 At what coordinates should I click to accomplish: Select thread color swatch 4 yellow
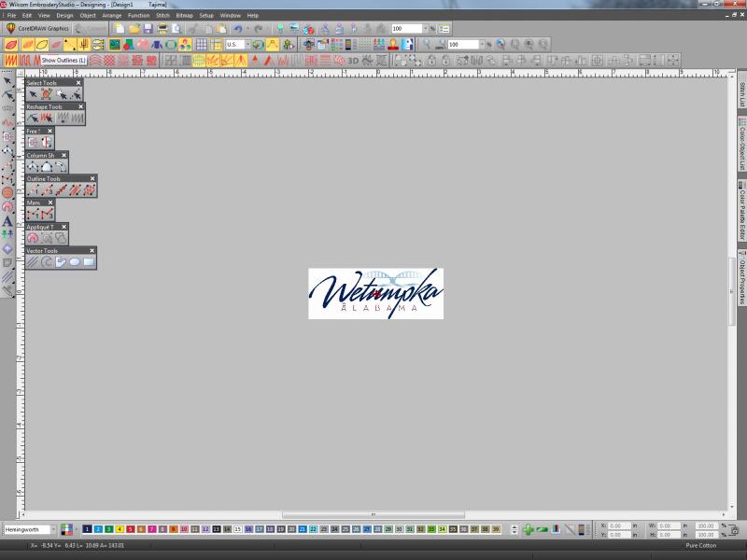click(120, 529)
